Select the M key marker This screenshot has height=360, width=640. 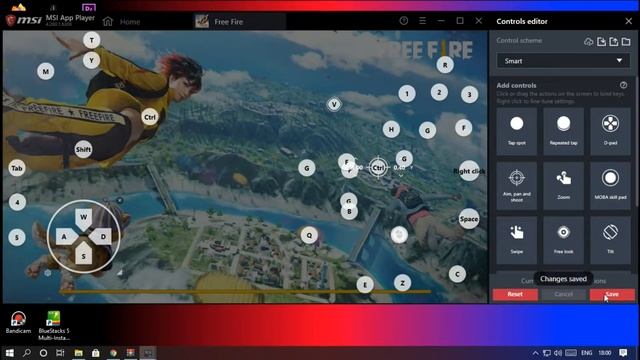[x=46, y=71]
